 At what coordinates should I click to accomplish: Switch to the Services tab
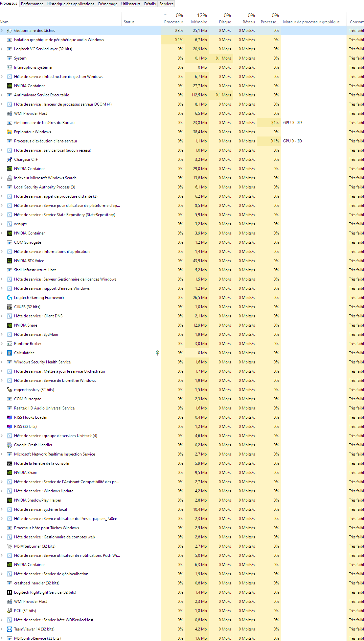pos(166,4)
